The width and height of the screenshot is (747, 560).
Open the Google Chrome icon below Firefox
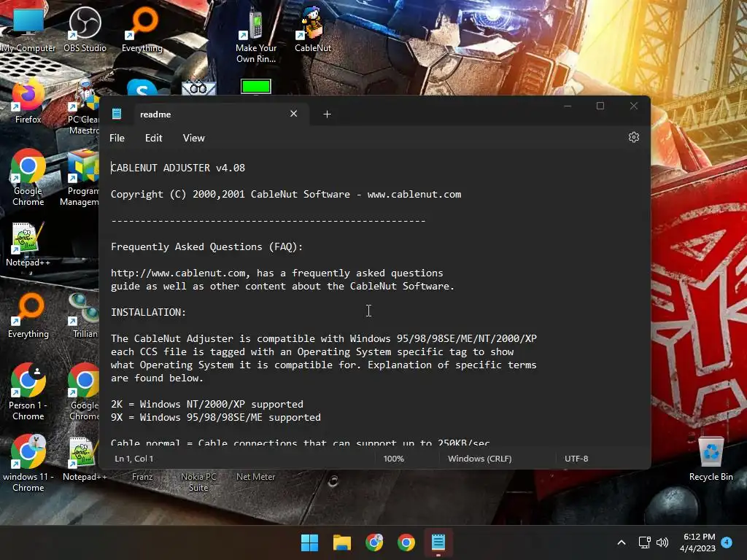click(28, 177)
